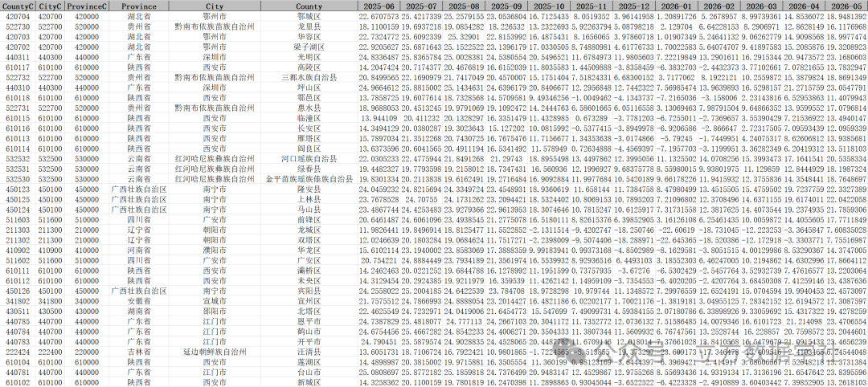Click county code cell 440311
Image resolution: width=868 pixels, height=387 pixels.
18,57
